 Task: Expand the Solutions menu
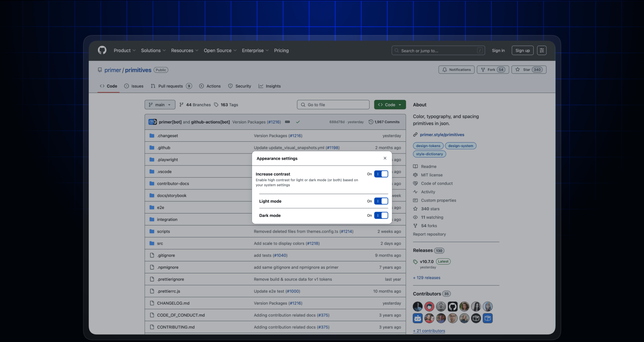(153, 51)
